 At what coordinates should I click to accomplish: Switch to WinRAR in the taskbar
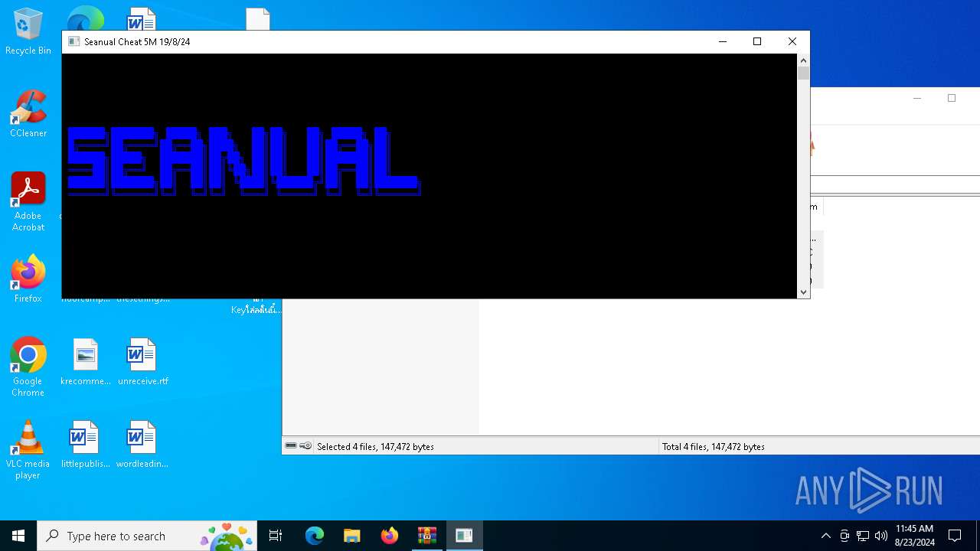pos(426,536)
